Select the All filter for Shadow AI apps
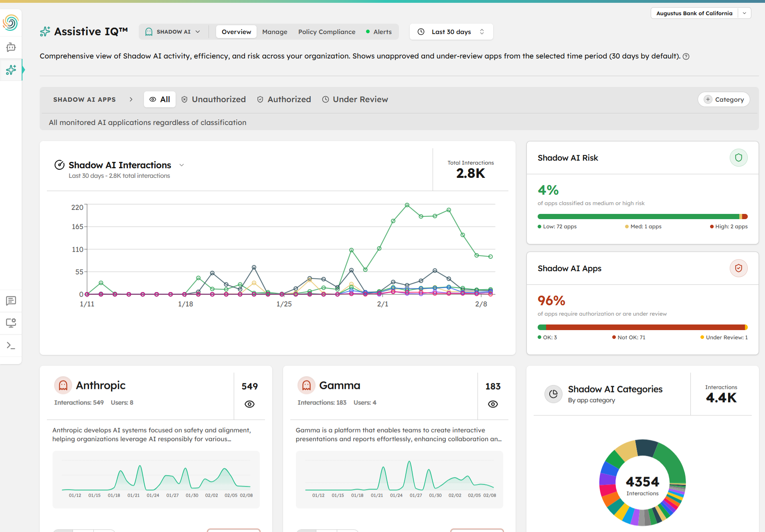 point(160,99)
